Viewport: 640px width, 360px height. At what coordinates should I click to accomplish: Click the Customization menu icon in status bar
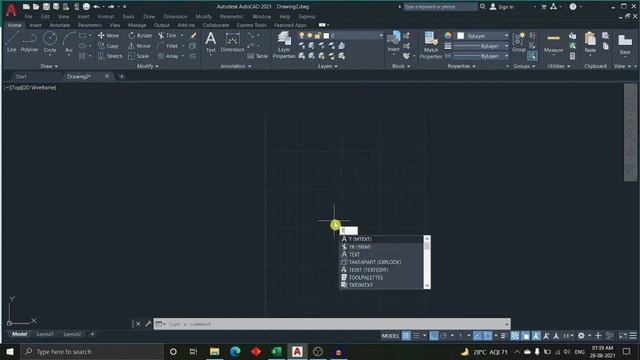pos(633,336)
